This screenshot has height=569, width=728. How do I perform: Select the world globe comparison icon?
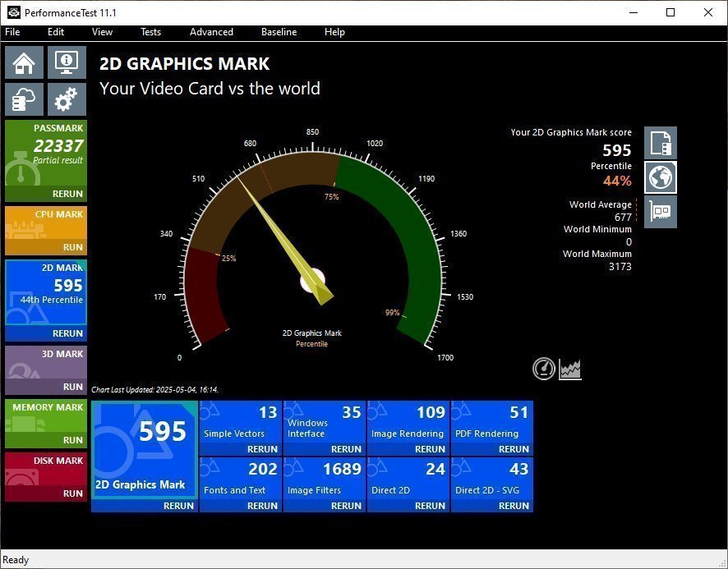[660, 177]
